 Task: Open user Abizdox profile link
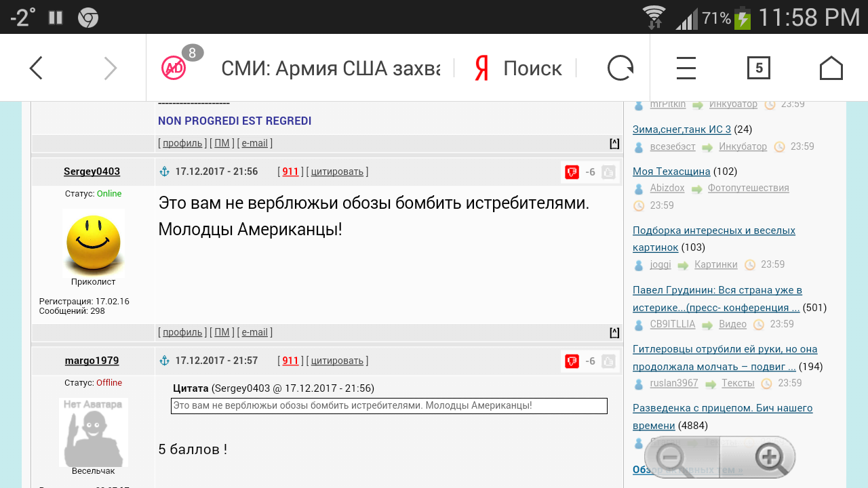pos(667,188)
